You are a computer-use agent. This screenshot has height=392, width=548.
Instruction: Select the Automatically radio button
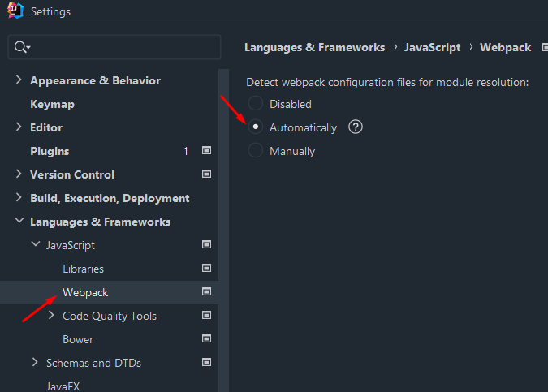click(x=256, y=127)
